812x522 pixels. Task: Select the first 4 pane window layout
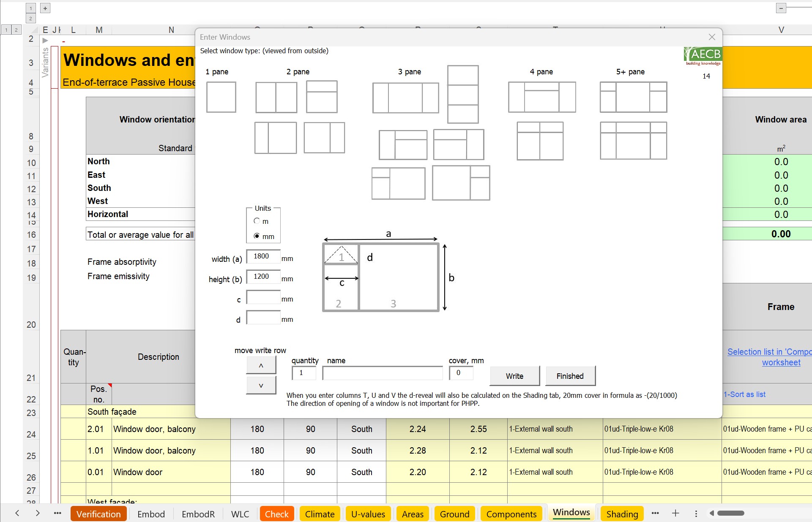[x=541, y=97]
